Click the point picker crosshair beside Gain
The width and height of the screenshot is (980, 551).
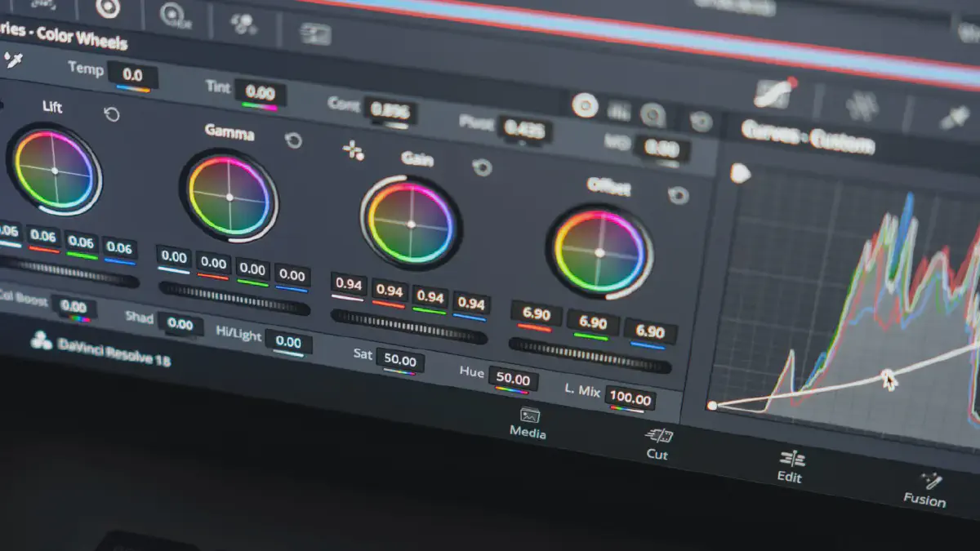tap(353, 150)
